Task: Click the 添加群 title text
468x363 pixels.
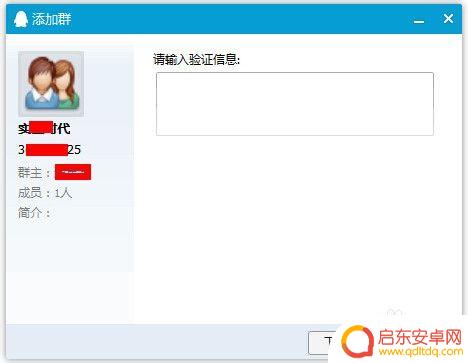Action: pos(51,19)
